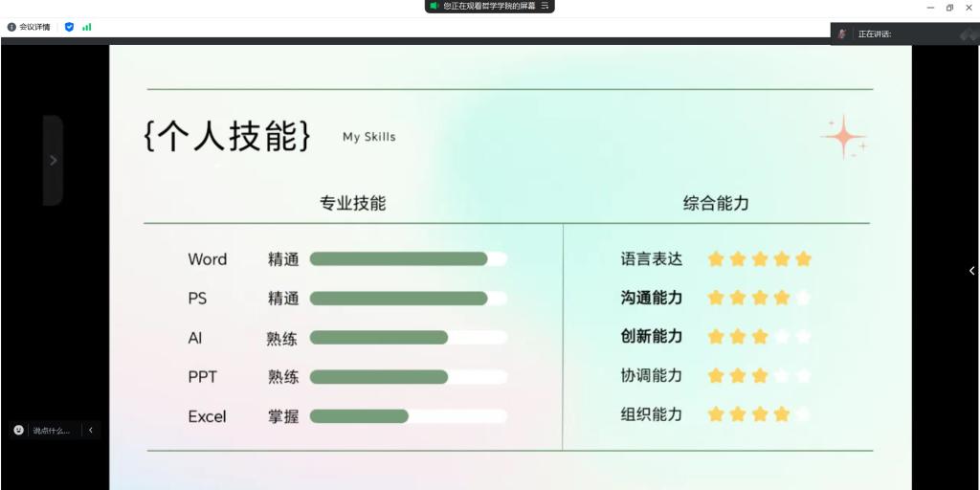
Task: Expand the left side panel arrow
Action: tap(53, 161)
